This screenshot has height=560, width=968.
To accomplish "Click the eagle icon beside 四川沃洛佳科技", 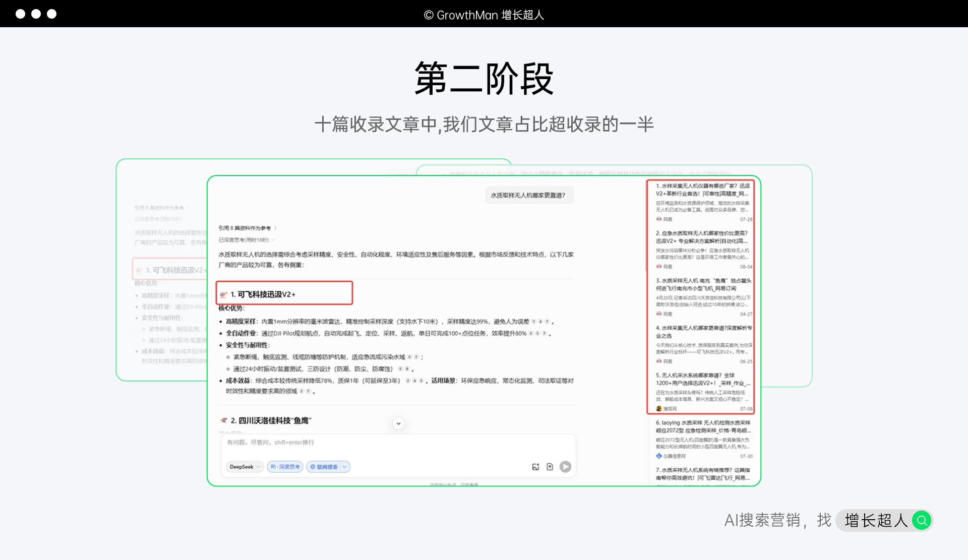I will (x=224, y=420).
